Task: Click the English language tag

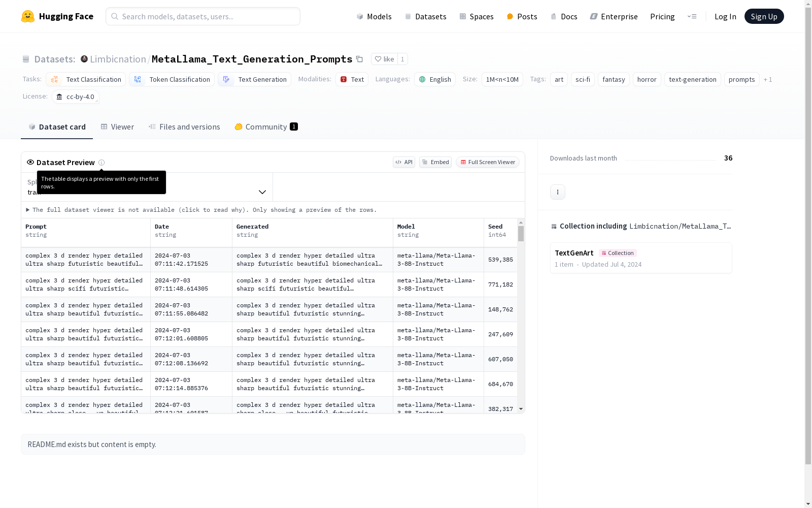Action: pos(435,79)
